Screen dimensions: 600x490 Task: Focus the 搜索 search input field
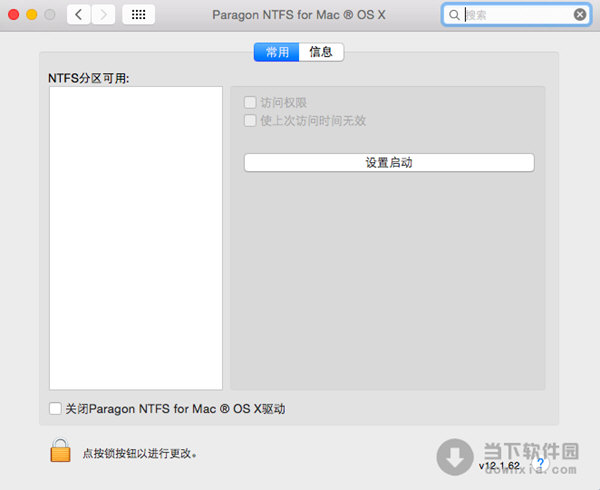tap(517, 15)
